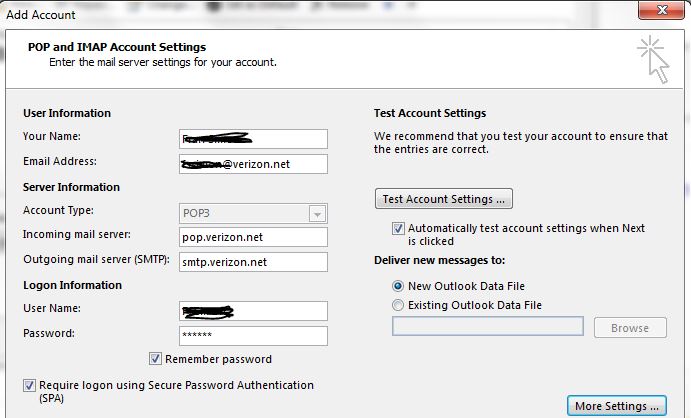Select the Outgoing mail server (SMTP) field

click(253, 261)
